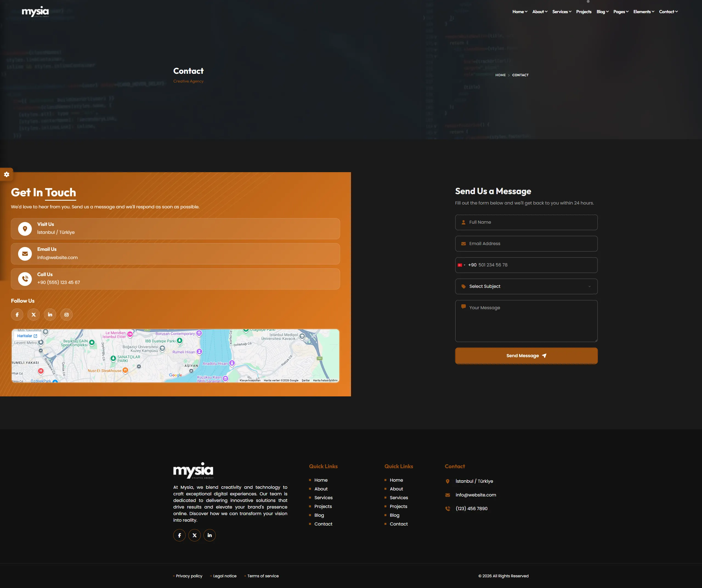Open the country flag code selector

461,265
